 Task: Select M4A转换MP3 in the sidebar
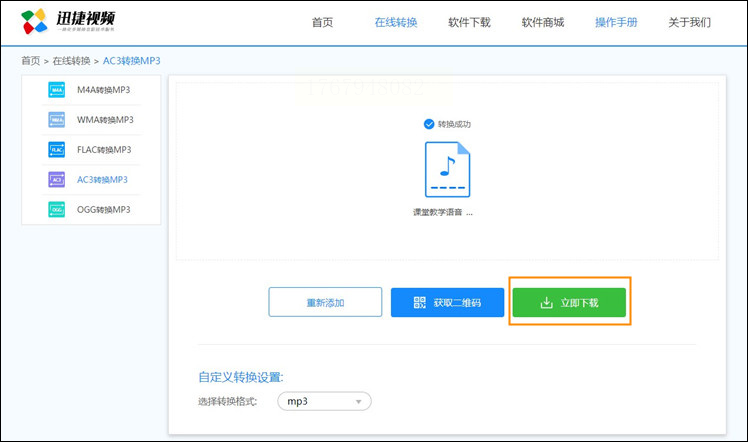(104, 90)
